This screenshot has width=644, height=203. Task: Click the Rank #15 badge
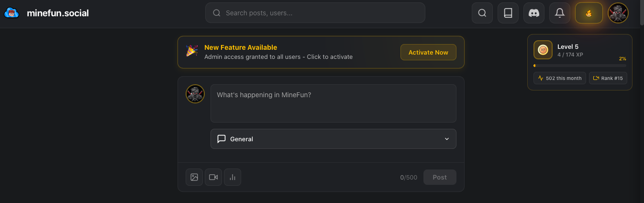click(x=608, y=78)
